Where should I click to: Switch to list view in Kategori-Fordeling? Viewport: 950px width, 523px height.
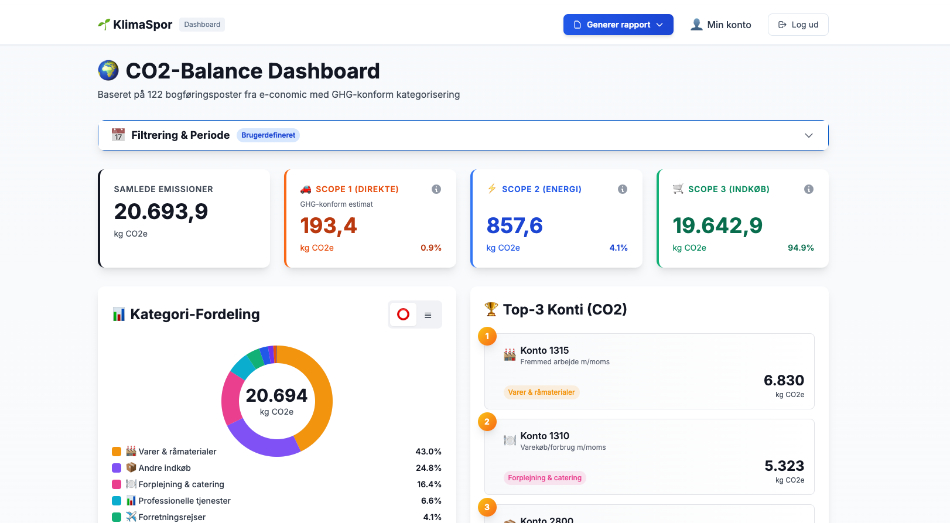tap(428, 314)
